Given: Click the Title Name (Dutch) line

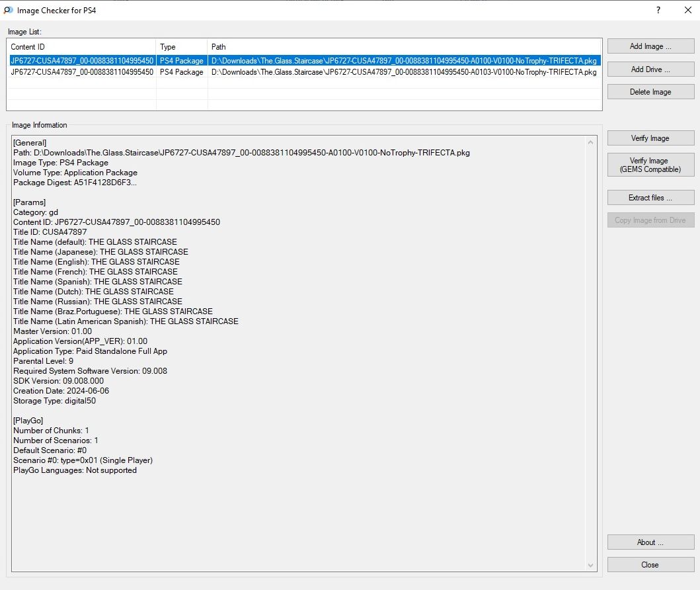Looking at the screenshot, I should click(93, 291).
